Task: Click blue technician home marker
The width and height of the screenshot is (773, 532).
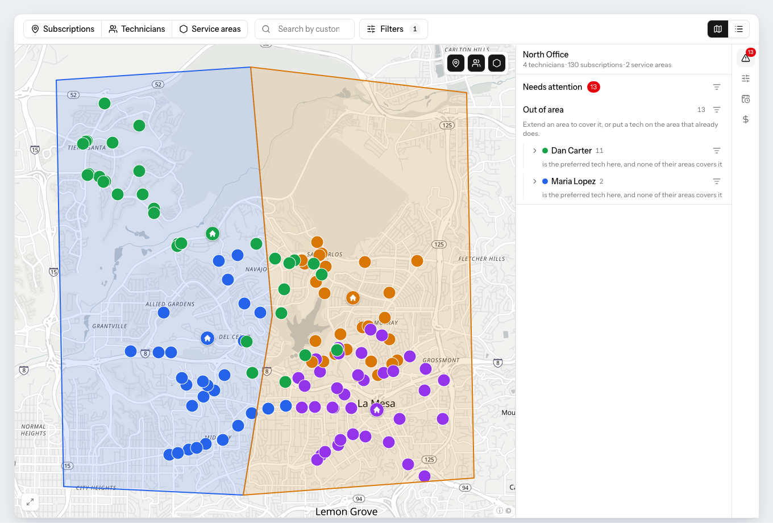Action: (x=207, y=338)
